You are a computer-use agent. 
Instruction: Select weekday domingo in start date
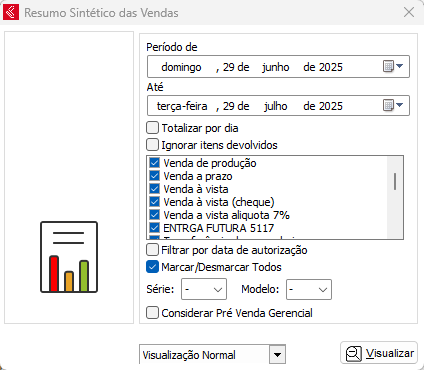[181, 67]
